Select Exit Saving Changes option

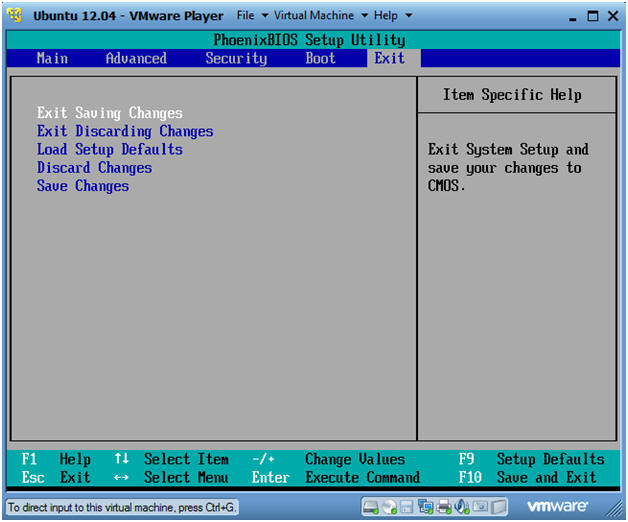click(x=110, y=113)
